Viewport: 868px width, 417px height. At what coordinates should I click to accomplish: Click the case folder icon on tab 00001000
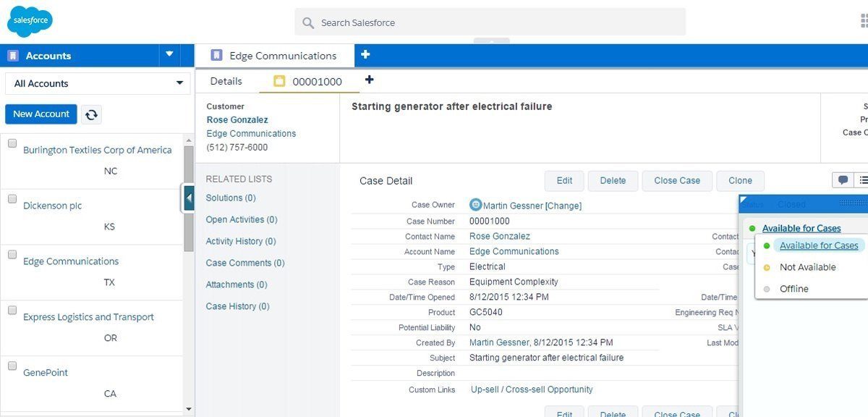[280, 81]
